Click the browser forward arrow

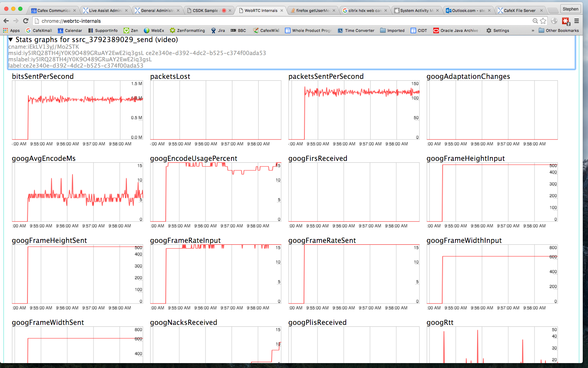coord(16,21)
